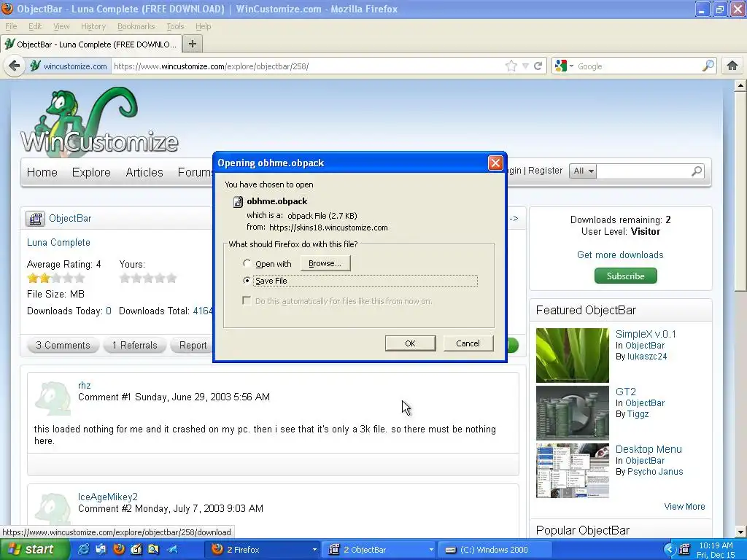Click the Firefox quick launch icon
This screenshot has height=560, width=747.
[x=119, y=549]
